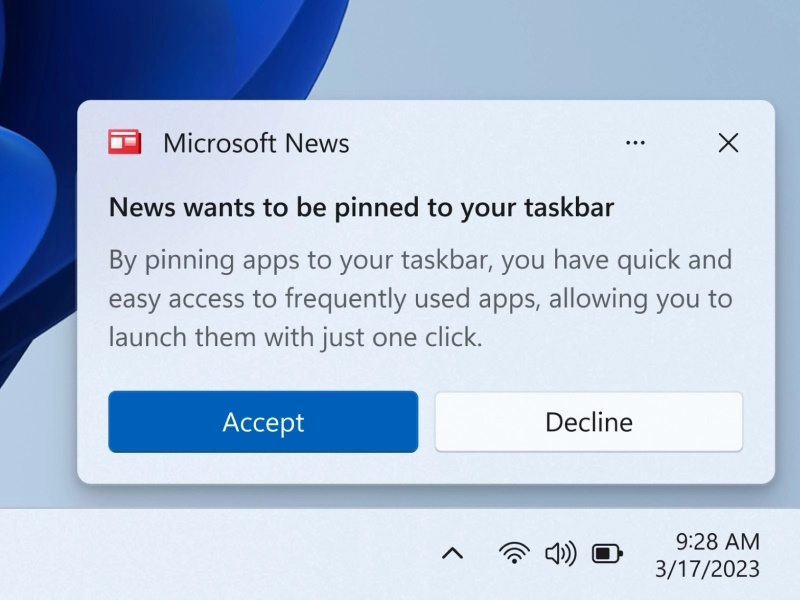Accept pinning News to your taskbar

click(263, 422)
